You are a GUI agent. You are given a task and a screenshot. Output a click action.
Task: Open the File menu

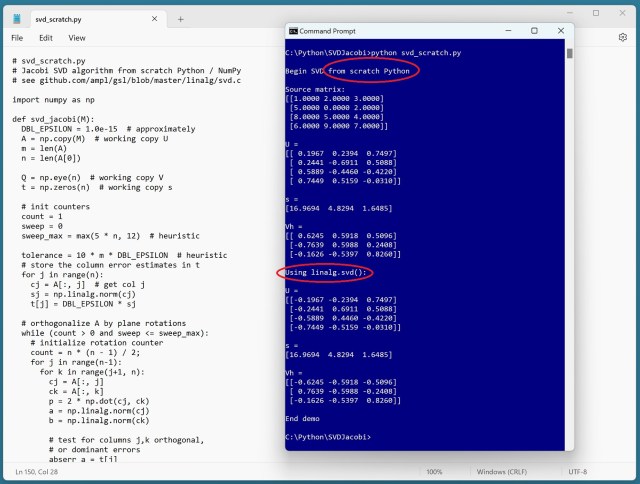pyautogui.click(x=17, y=38)
